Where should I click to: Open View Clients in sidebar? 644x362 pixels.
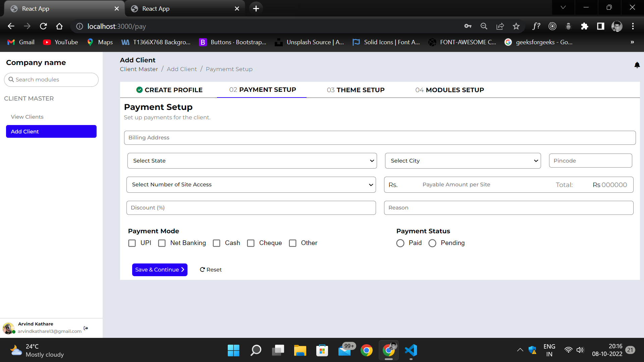tap(27, 117)
